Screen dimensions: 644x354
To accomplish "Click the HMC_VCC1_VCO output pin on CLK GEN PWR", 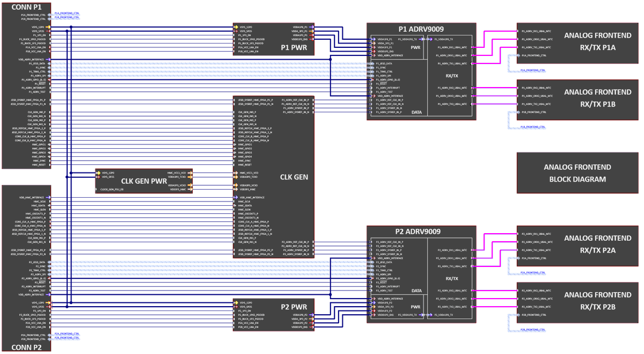I will (190, 173).
